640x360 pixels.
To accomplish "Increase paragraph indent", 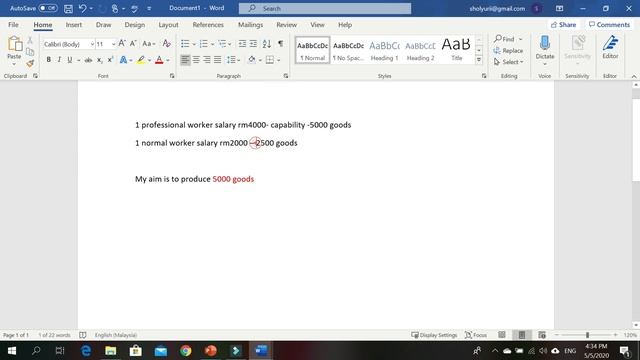I will 253,43.
